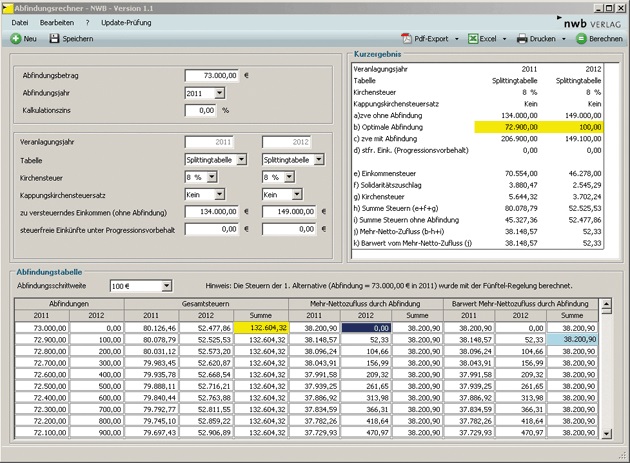Click the Speichern save icon

(x=53, y=38)
